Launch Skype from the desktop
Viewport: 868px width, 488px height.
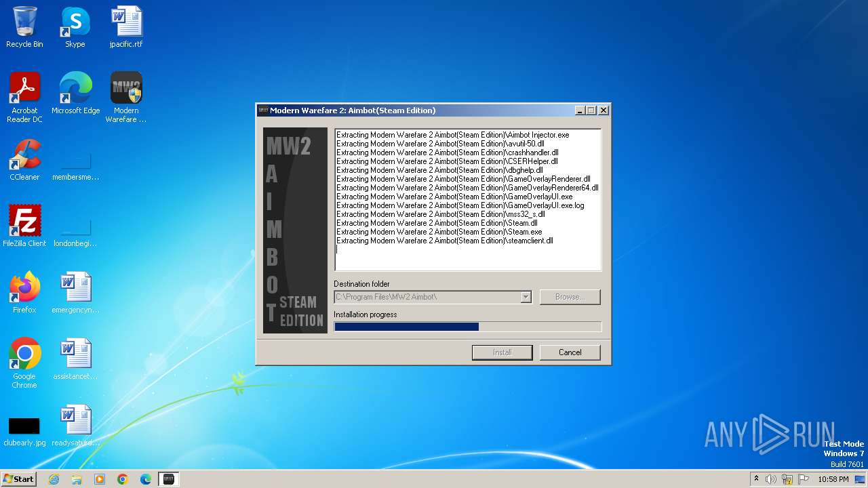[75, 27]
